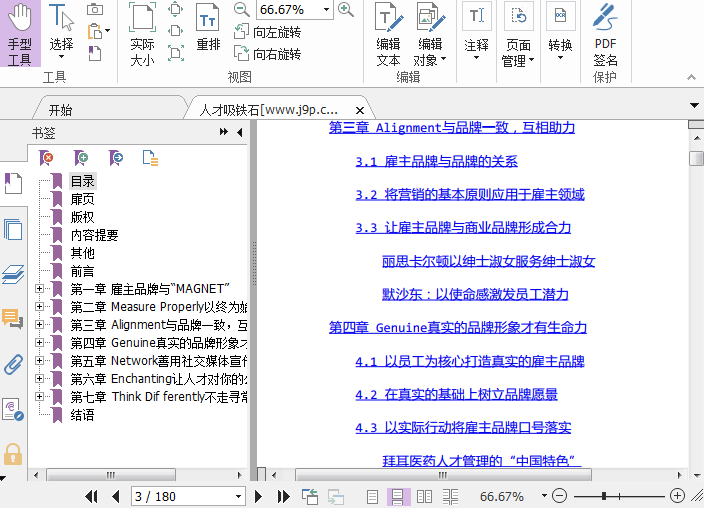
Task: Expand bookmark panel with double arrow
Action: click(224, 132)
